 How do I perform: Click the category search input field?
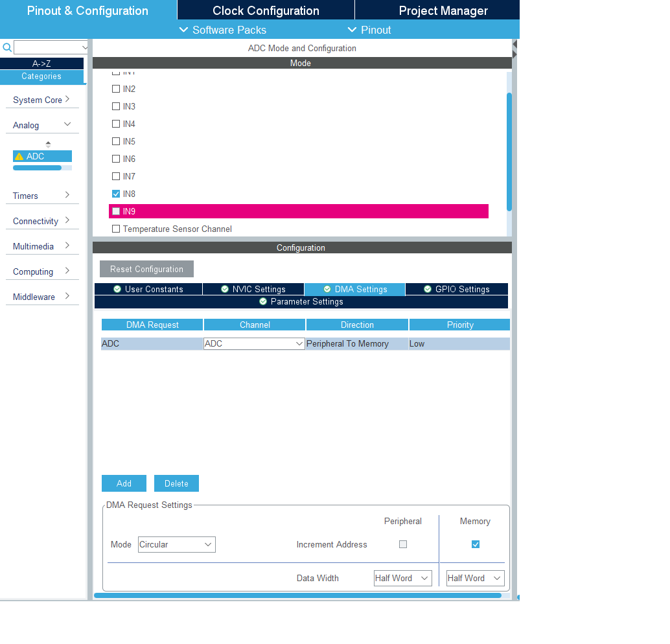tap(51, 47)
